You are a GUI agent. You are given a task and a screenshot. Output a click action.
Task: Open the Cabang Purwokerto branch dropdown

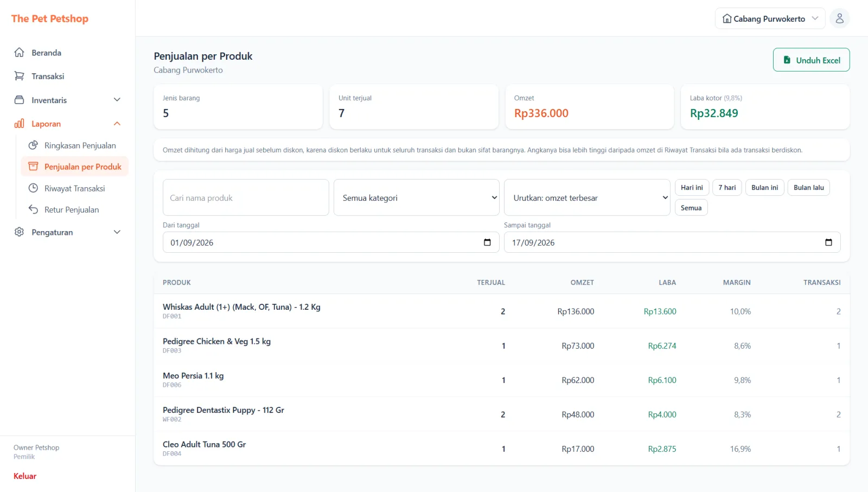tap(770, 18)
